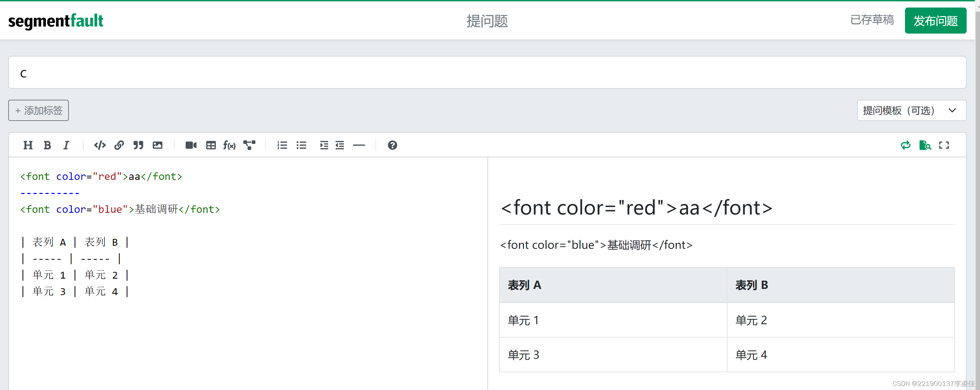Insert a table using the table icon

tap(211, 145)
